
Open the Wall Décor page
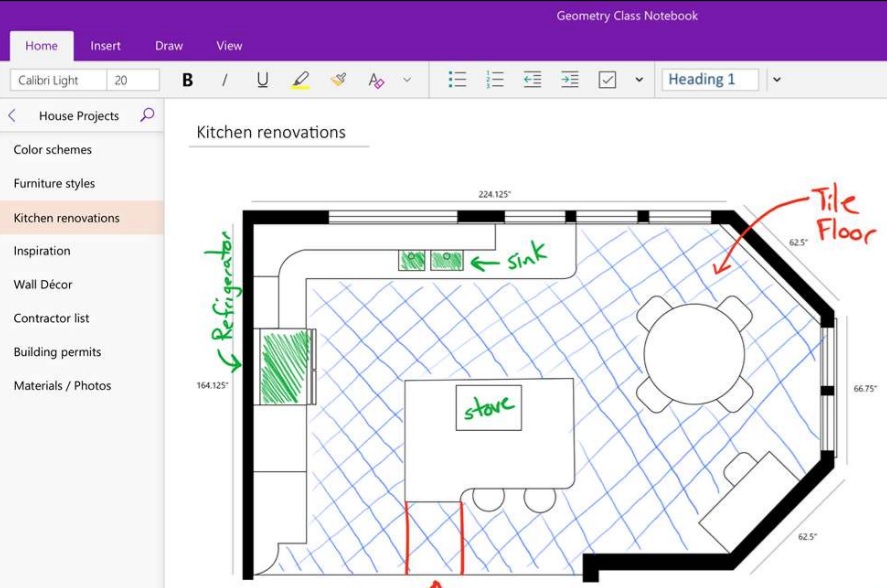coord(82,284)
